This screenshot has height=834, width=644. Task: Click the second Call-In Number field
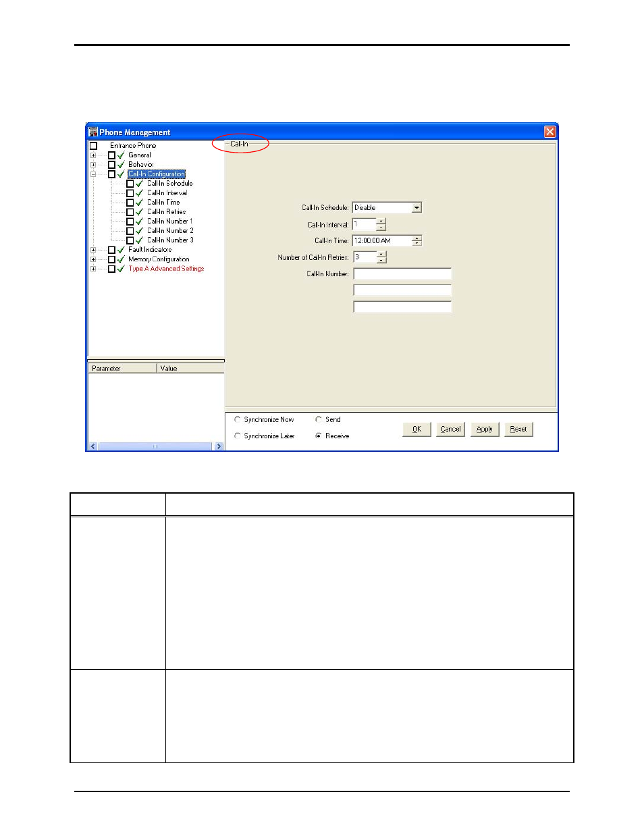coord(402,290)
